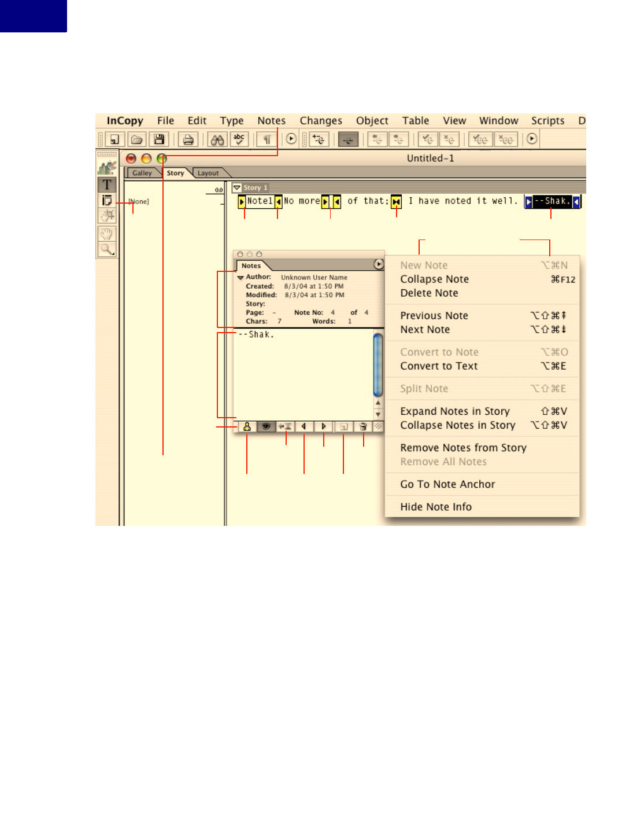Choose Remove Notes from Story
The height and width of the screenshot is (818, 644).
click(483, 448)
